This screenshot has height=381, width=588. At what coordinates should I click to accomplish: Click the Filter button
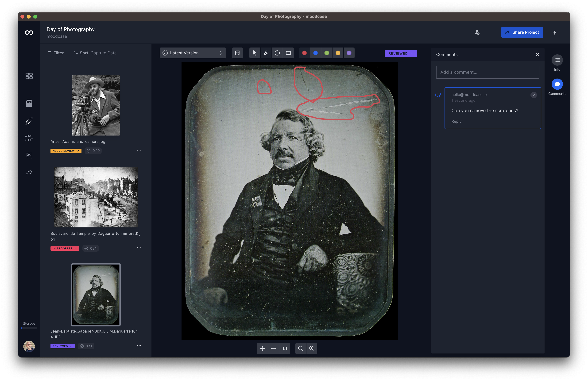pos(56,53)
